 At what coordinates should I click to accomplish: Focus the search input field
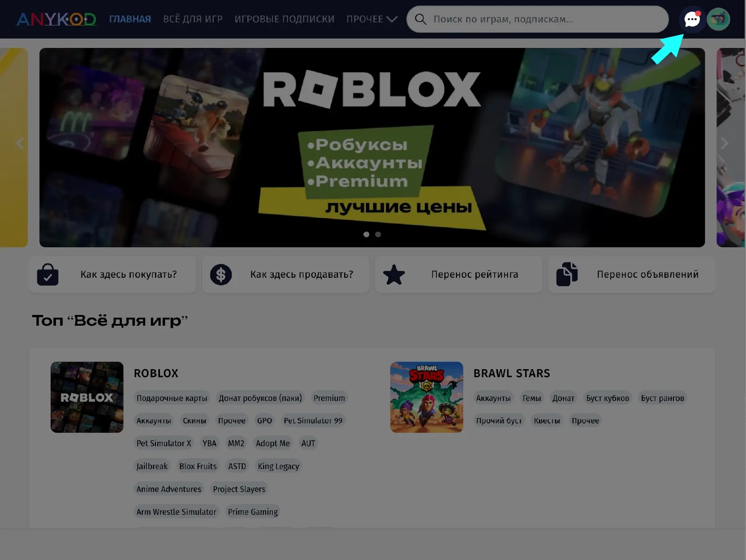538,19
